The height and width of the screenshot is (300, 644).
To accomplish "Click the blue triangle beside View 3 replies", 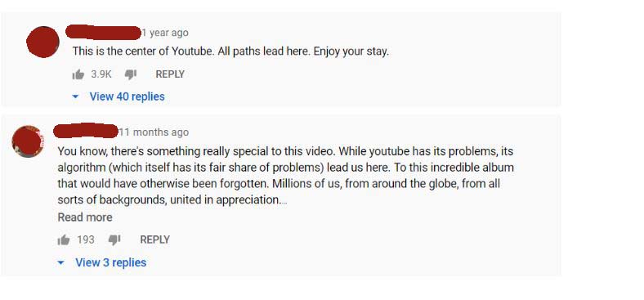I will click(x=60, y=262).
